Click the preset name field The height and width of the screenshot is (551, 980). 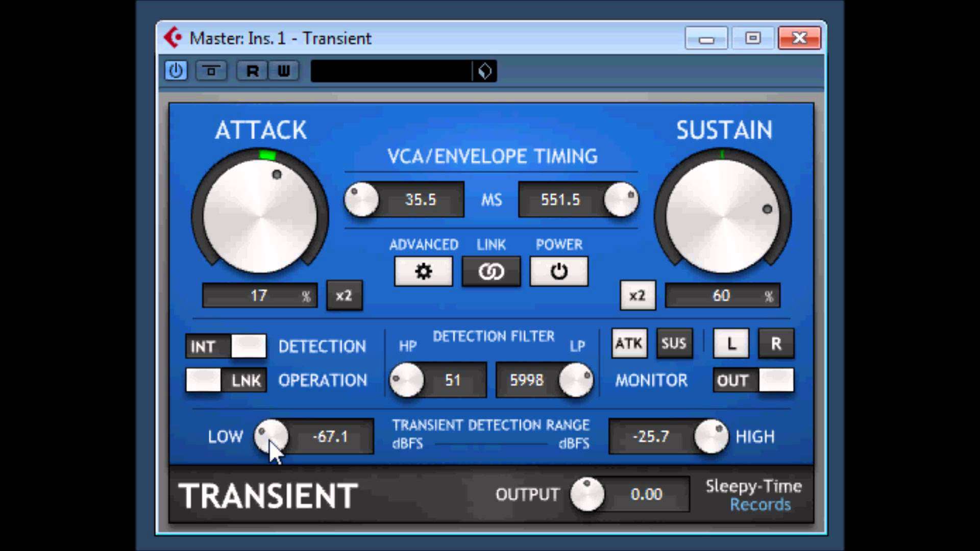point(390,71)
